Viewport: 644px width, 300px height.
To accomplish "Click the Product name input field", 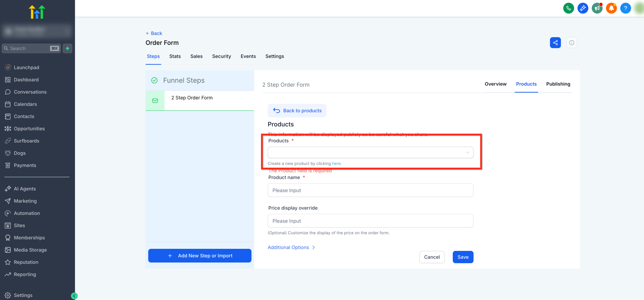I will [370, 190].
